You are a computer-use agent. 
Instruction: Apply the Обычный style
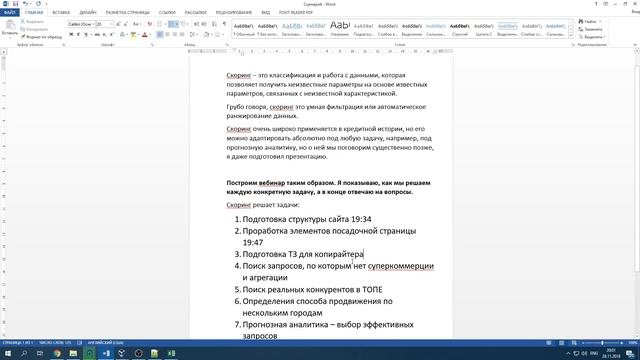point(244,30)
